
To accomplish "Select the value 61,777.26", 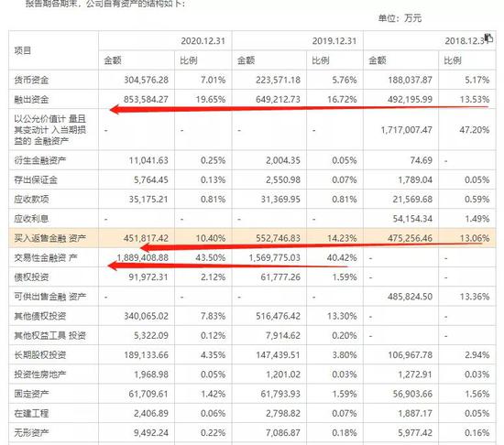I will tap(280, 277).
